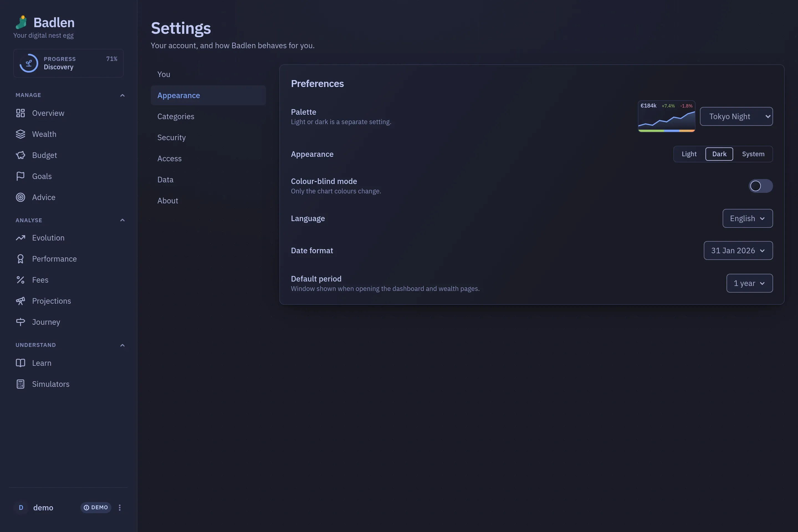Click the "Your digital nest egg" tagline

(x=44, y=35)
